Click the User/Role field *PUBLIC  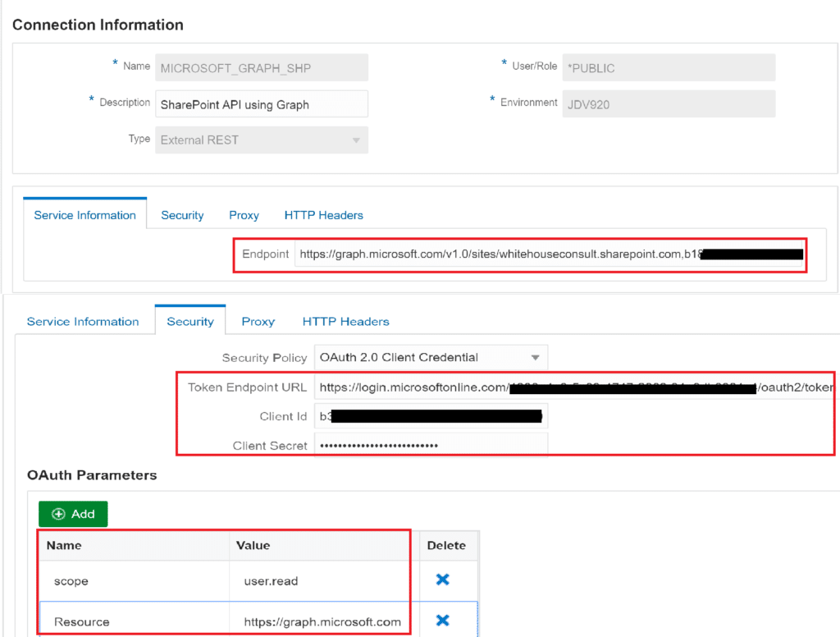(669, 67)
